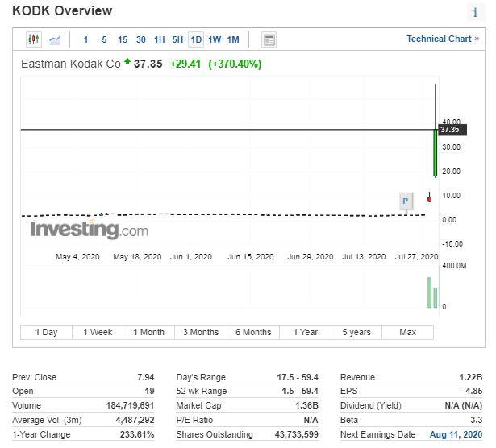Click the +29.41 price change value

tap(185, 64)
